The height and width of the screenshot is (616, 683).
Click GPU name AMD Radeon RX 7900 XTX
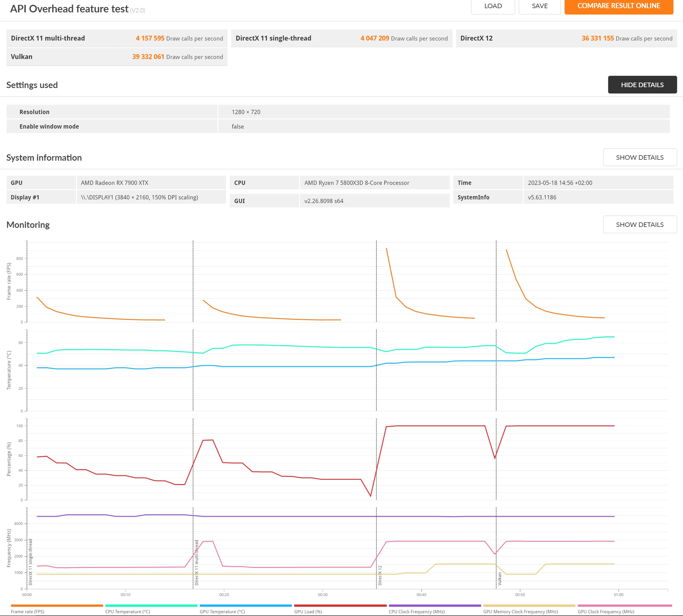(114, 183)
